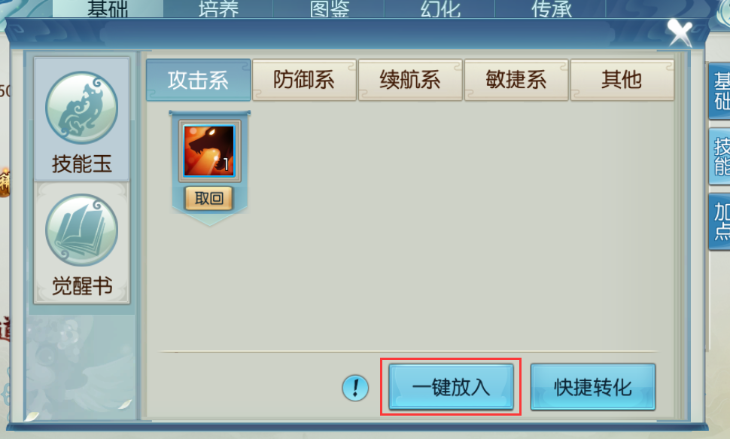The height and width of the screenshot is (439, 730).
Task: Select the right-side 加点 vertical tab
Action: pyautogui.click(x=720, y=222)
